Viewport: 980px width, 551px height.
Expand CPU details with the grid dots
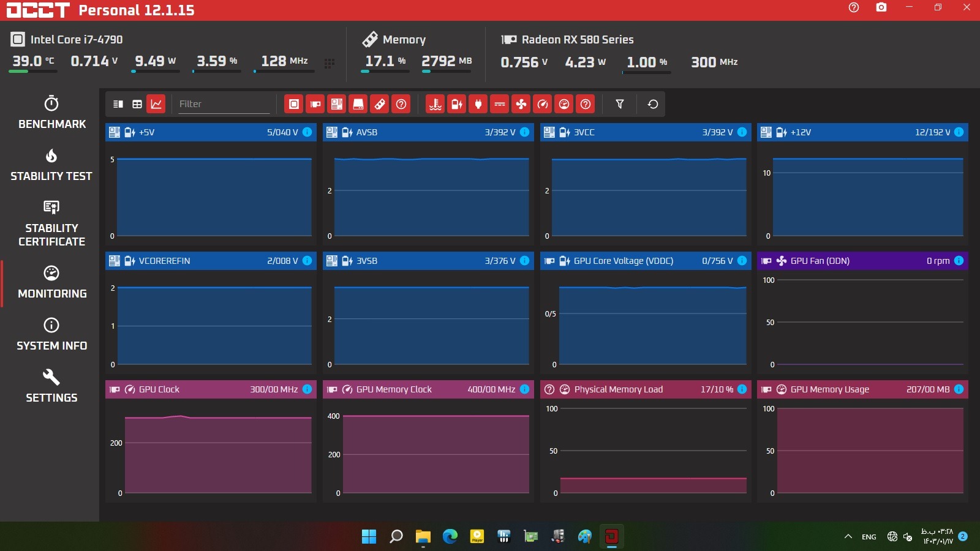(x=330, y=63)
